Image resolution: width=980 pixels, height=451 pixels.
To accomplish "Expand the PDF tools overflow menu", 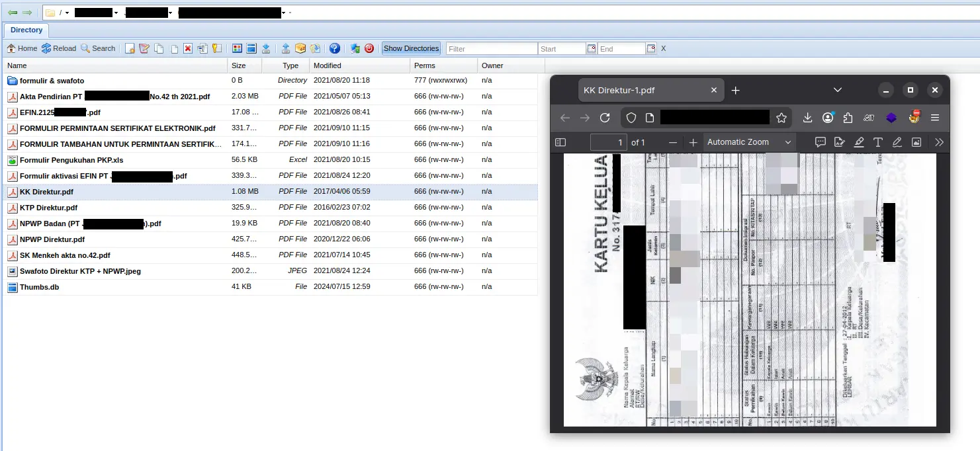I will point(939,142).
